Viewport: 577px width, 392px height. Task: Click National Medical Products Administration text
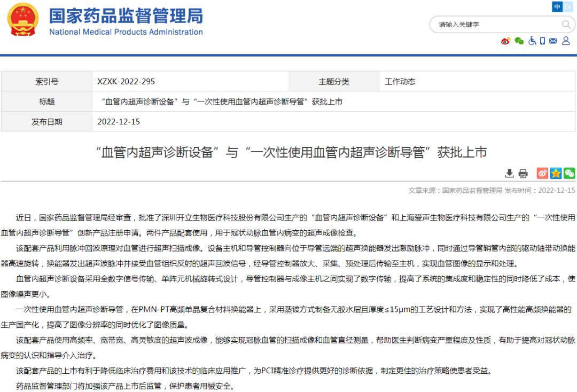[126, 32]
